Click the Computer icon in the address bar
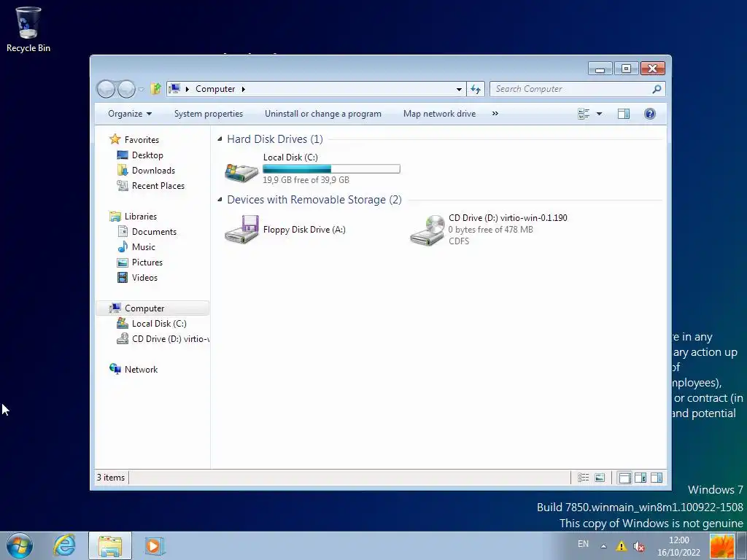Image resolution: width=747 pixels, height=560 pixels. click(174, 88)
